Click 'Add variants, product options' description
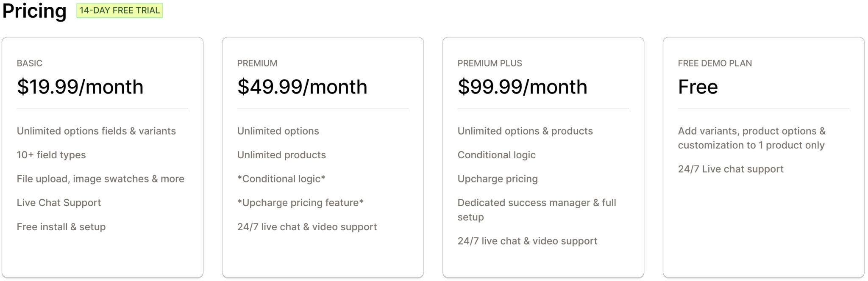This screenshot has height=281, width=868. pos(752,138)
